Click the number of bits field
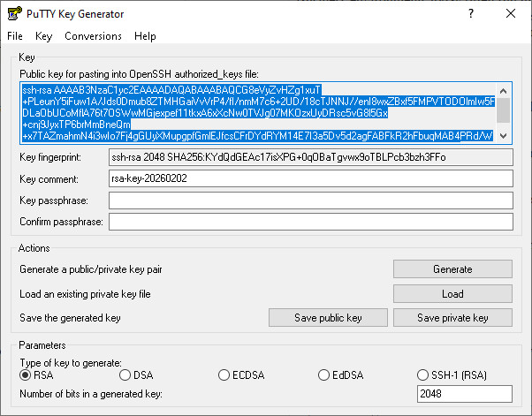The width and height of the screenshot is (532, 416). point(464,392)
